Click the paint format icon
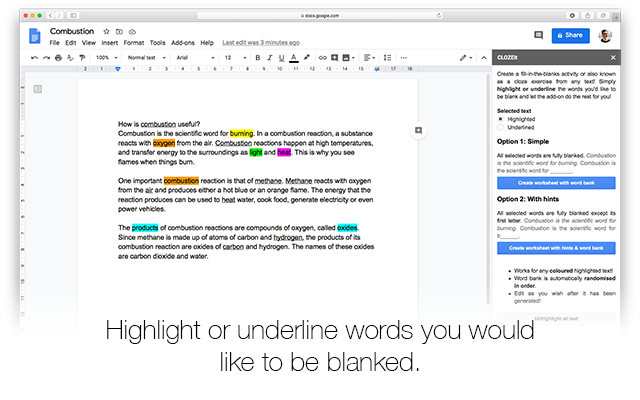Viewport: 640px width, 400px height. 81,58
